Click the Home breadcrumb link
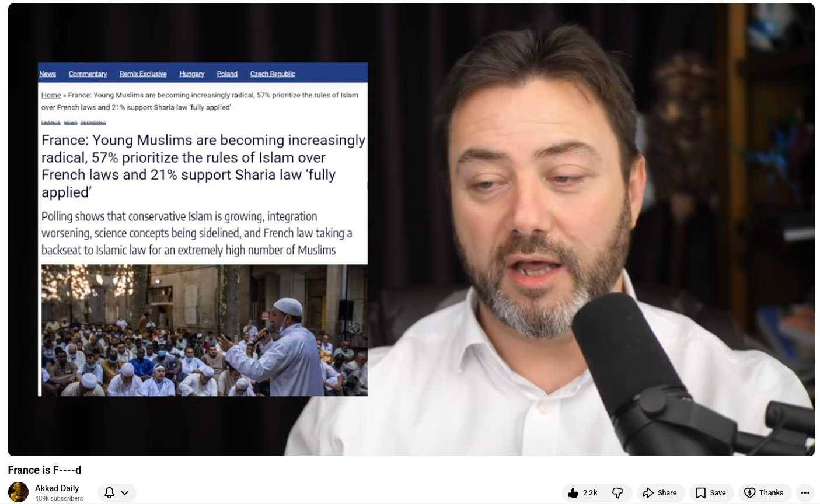This screenshot has width=820, height=504. (51, 95)
